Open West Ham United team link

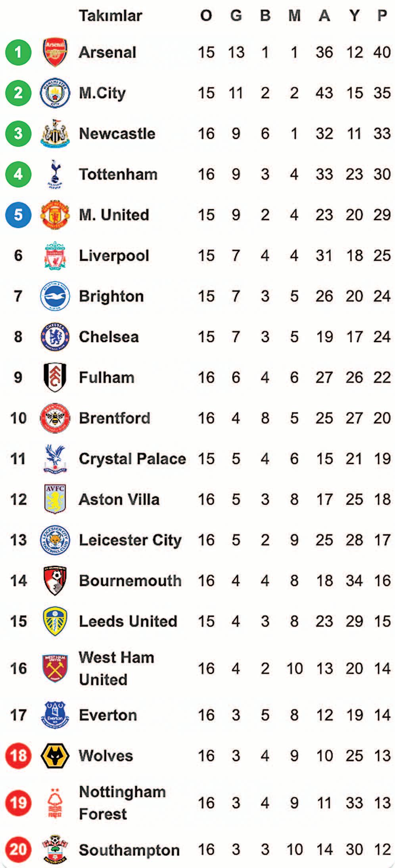pyautogui.click(x=116, y=668)
